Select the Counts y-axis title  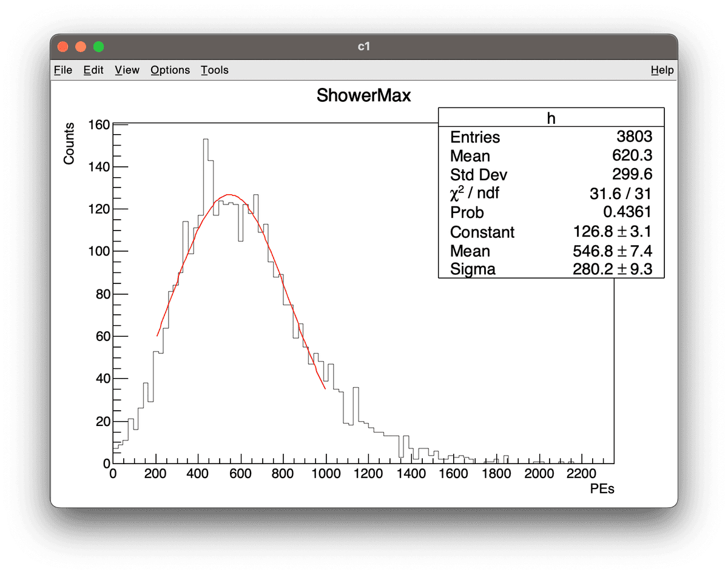tap(69, 143)
